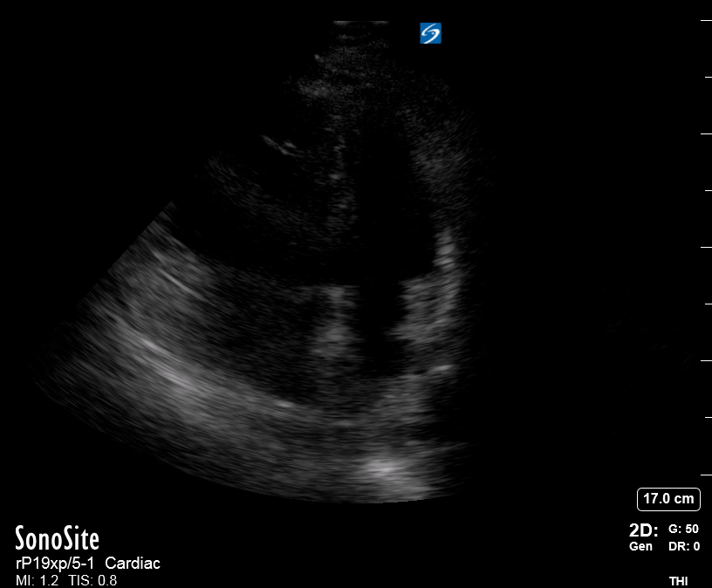
Task: Click the THI harmonic imaging indicator
Action: 678,581
